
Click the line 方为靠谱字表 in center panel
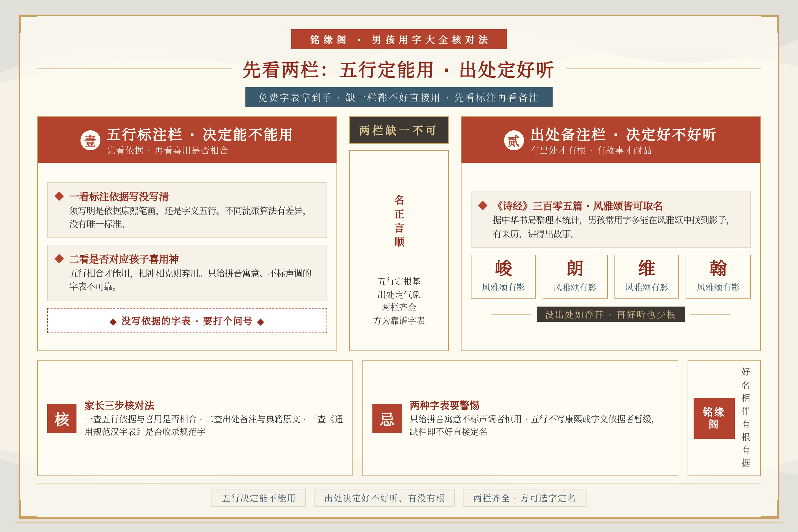pos(399,321)
